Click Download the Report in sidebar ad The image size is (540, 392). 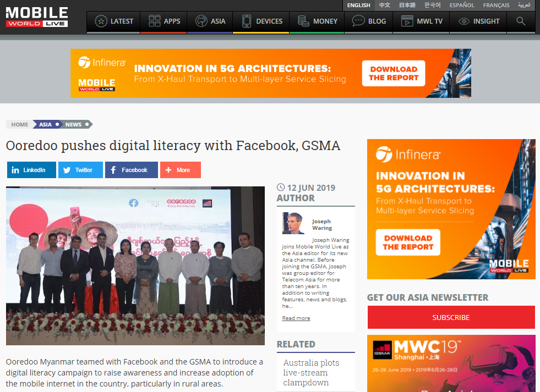pos(408,242)
